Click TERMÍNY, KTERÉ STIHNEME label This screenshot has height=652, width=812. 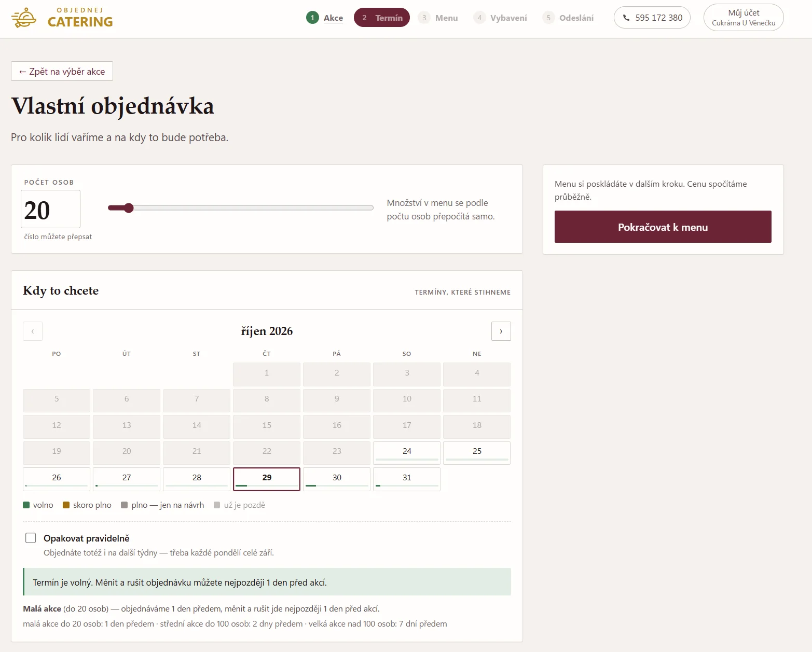tap(462, 292)
